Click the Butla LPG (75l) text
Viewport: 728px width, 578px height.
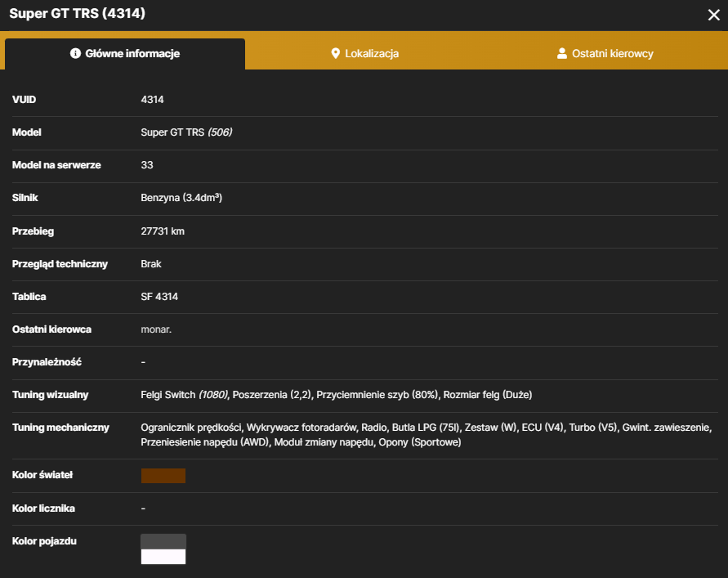coord(426,428)
